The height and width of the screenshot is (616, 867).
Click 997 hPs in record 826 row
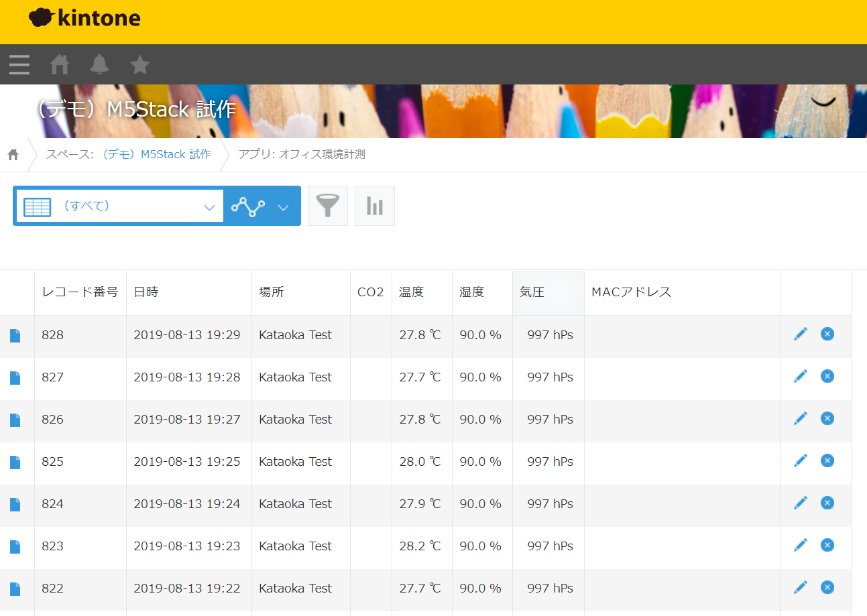[551, 420]
